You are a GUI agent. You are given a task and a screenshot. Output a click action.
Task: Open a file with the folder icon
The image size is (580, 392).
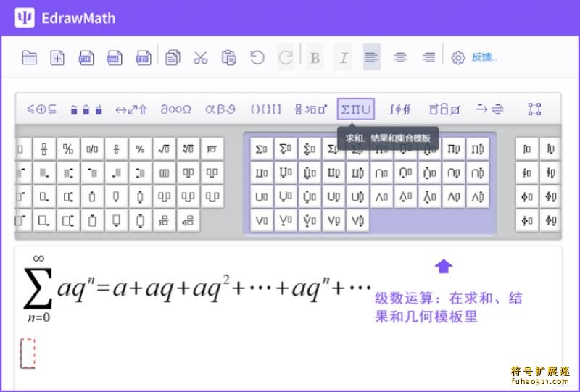tap(29, 57)
